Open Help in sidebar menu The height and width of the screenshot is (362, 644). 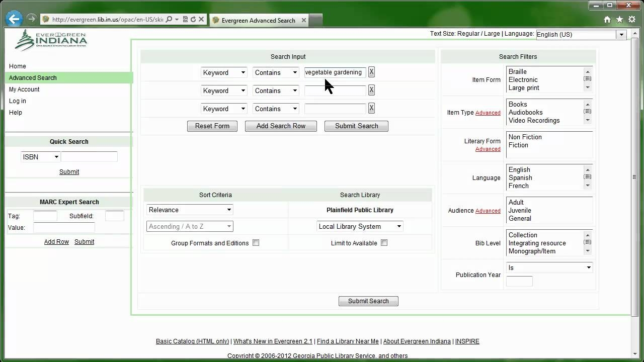click(x=16, y=112)
